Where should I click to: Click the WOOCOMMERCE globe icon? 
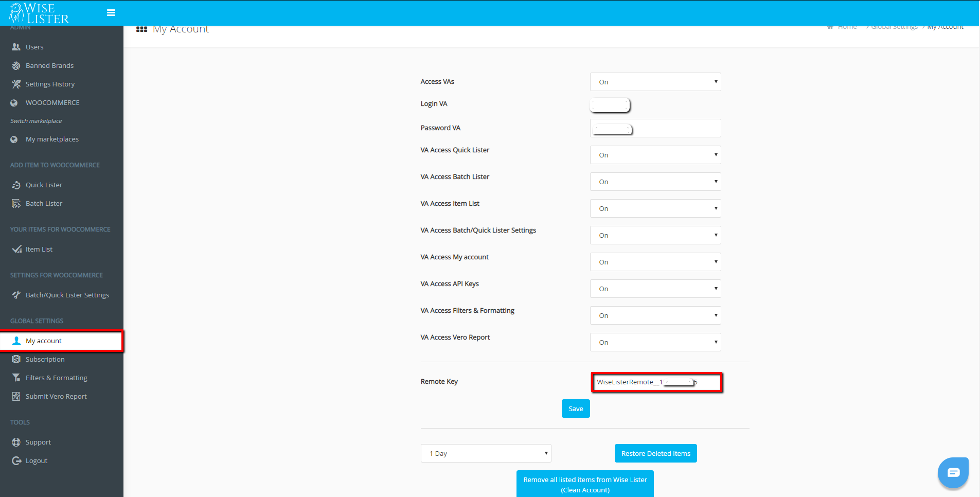tap(14, 103)
